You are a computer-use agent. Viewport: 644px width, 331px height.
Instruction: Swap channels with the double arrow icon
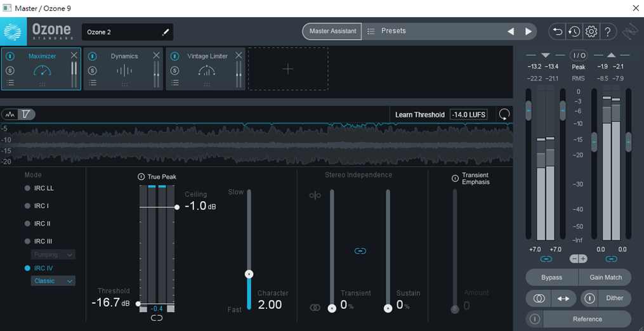pos(563,299)
